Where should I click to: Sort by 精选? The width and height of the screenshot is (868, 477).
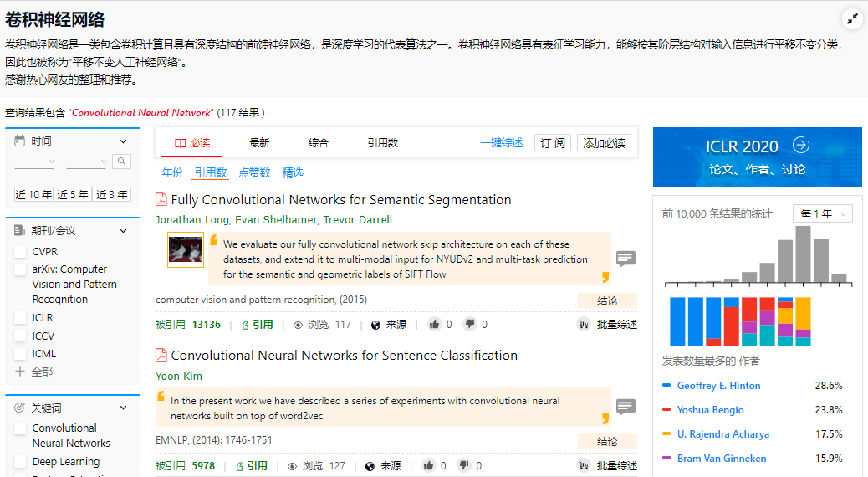293,173
